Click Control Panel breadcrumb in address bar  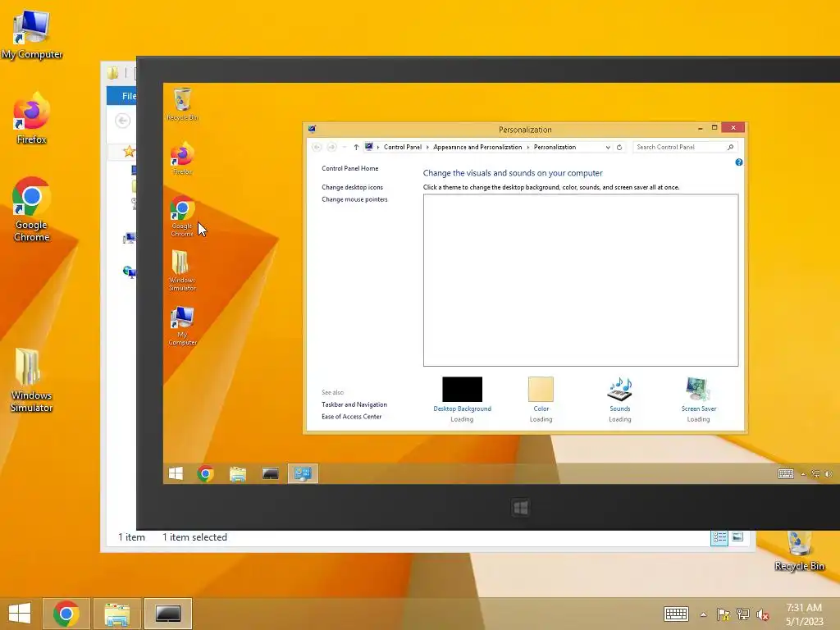click(402, 148)
